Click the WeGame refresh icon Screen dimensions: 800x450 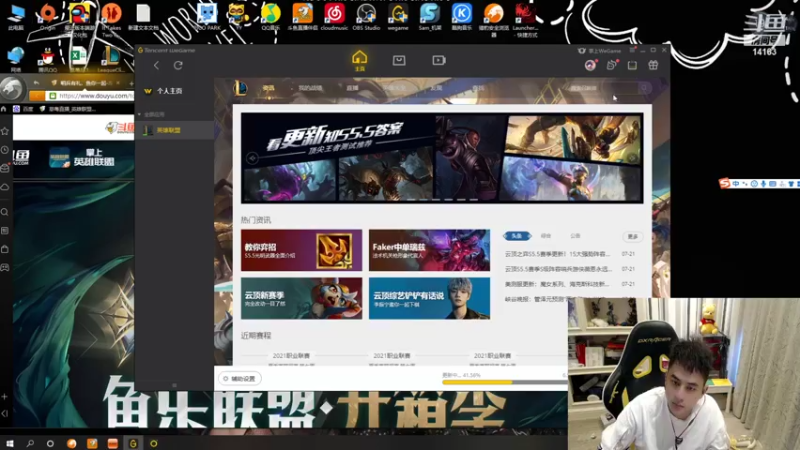[x=178, y=65]
